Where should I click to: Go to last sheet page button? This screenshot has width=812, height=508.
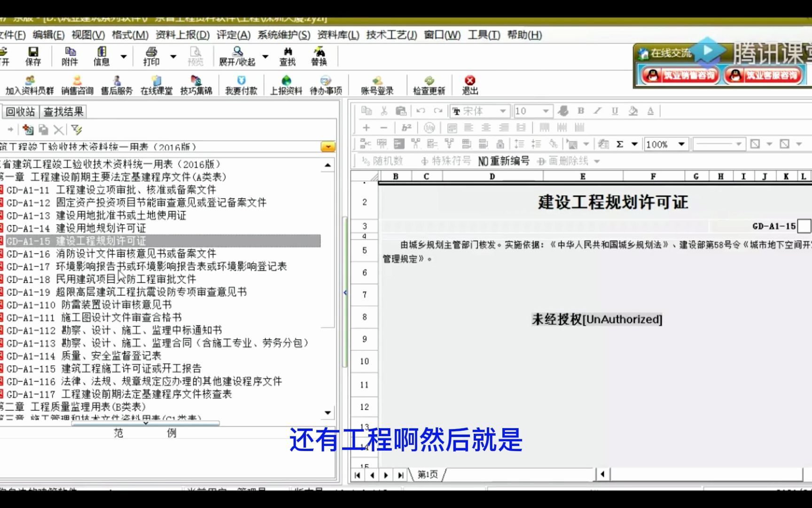click(x=400, y=475)
